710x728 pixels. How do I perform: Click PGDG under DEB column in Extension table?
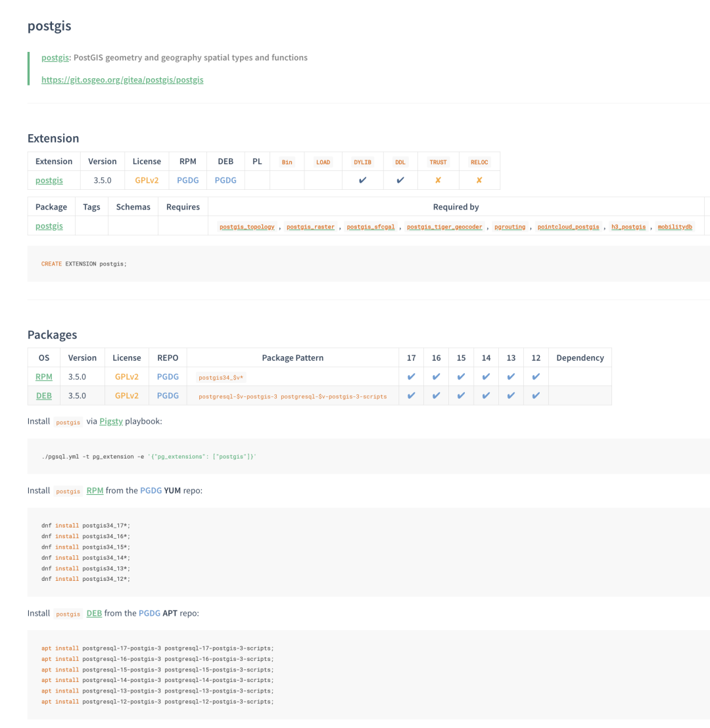(225, 180)
